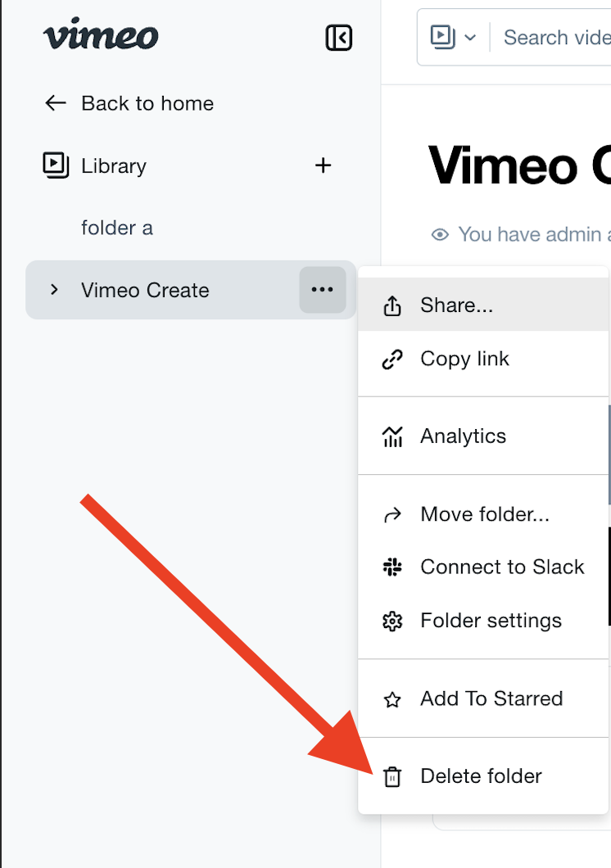Click the Move folder arrow icon

click(x=392, y=513)
